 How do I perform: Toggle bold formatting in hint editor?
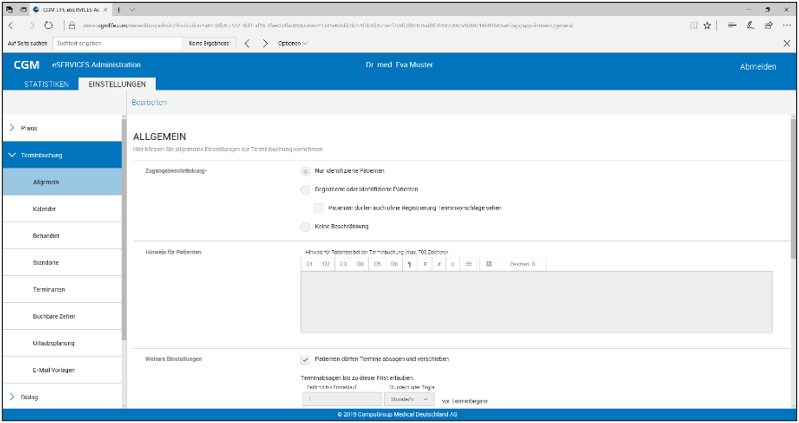pos(424,264)
